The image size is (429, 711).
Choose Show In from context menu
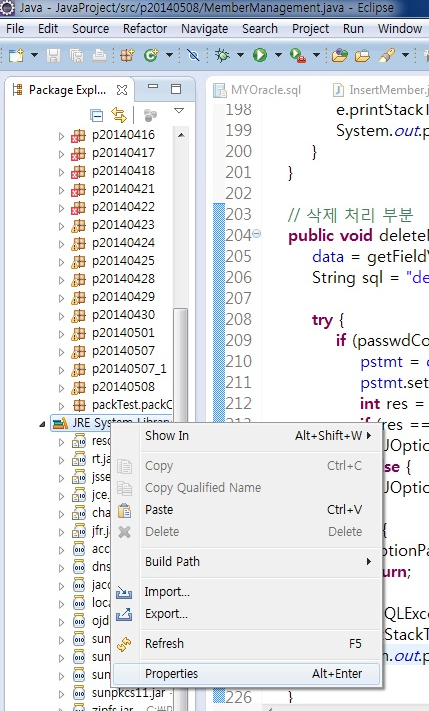point(247,436)
